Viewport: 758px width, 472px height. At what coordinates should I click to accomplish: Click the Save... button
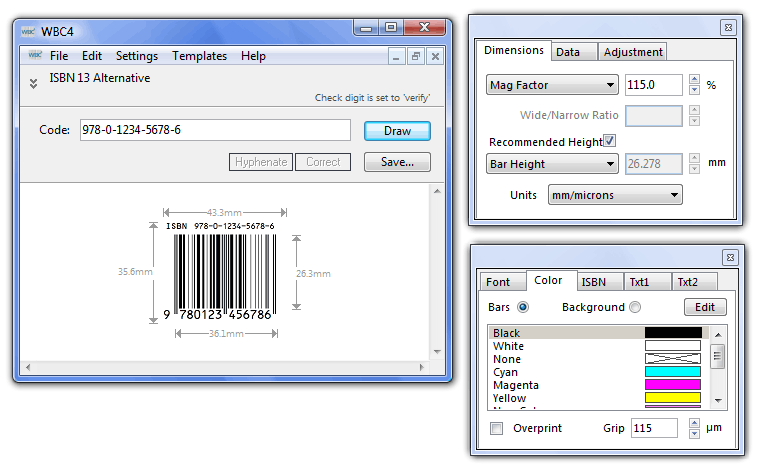(397, 162)
